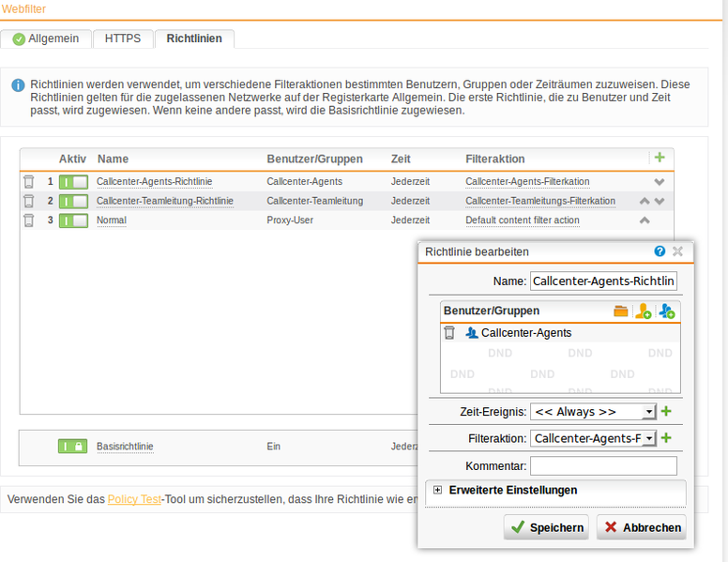Toggle the Callcenter-Agents-Richtlinie active switch
This screenshot has height=562, width=728.
73,181
